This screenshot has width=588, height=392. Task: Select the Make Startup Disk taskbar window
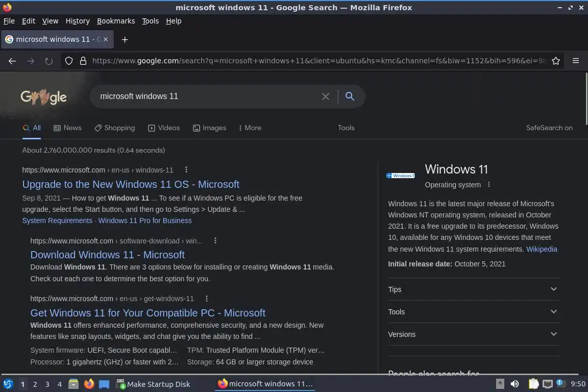[153, 384]
